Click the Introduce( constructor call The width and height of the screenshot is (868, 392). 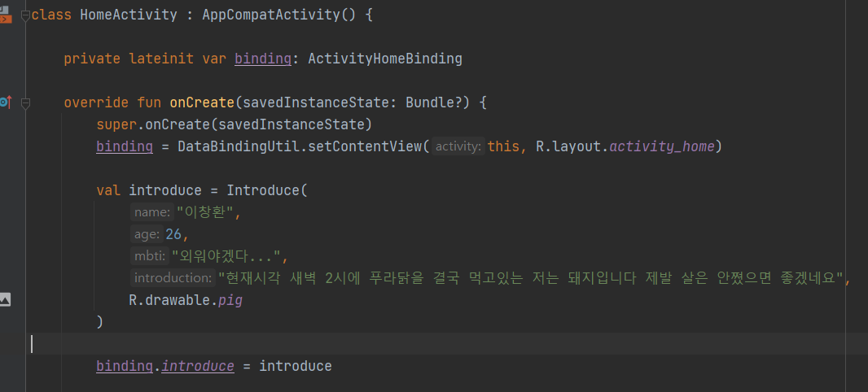[267, 191]
